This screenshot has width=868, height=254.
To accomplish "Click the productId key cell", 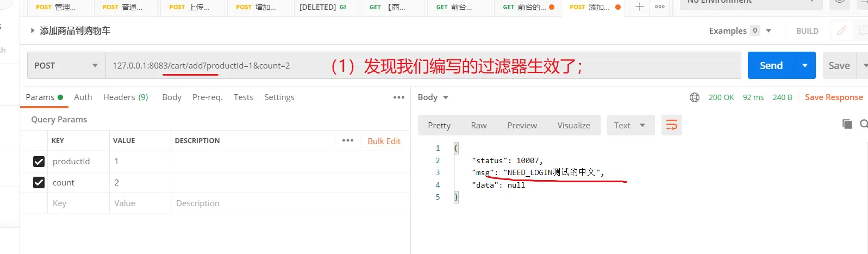I will point(78,162).
